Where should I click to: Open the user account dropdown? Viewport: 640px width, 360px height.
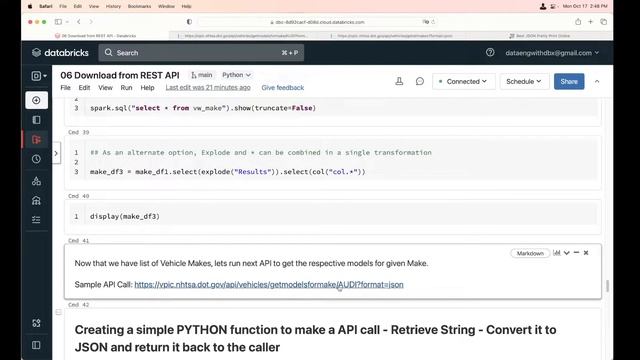click(552, 53)
